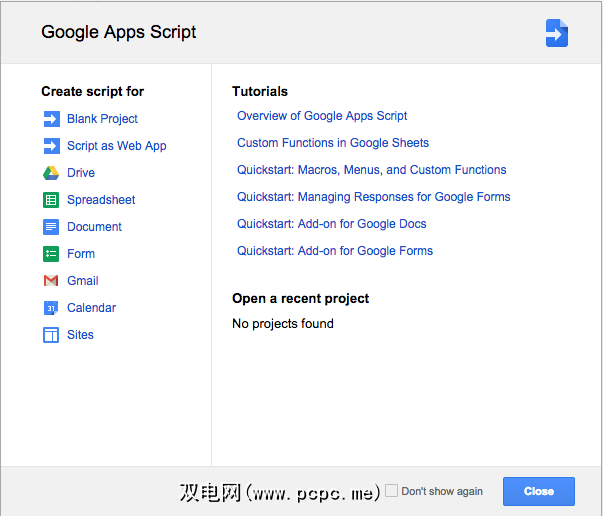
Task: Click the Apps Script logo in header
Action: coord(557,33)
